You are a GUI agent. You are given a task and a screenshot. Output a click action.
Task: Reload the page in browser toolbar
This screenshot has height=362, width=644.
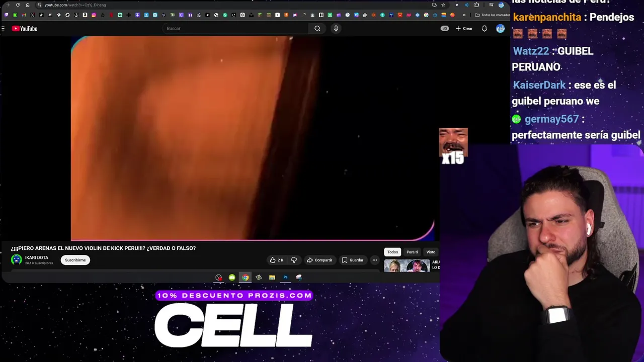(18, 5)
